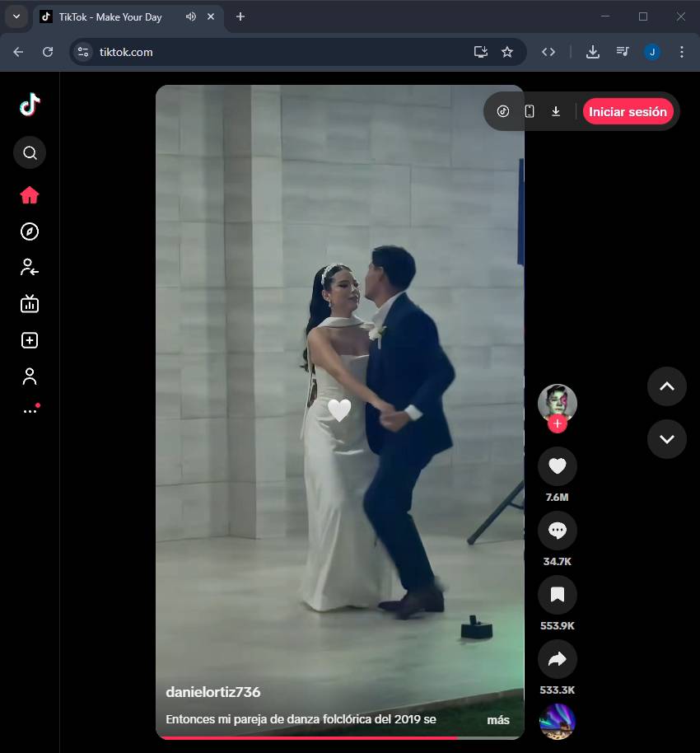This screenshot has height=753, width=700.
Task: Open the Chrome tab search dropdown arrow
Action: (x=16, y=16)
